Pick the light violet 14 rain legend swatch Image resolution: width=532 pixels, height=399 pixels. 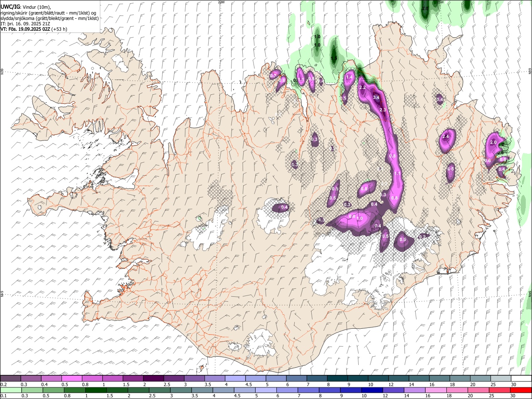(414, 390)
